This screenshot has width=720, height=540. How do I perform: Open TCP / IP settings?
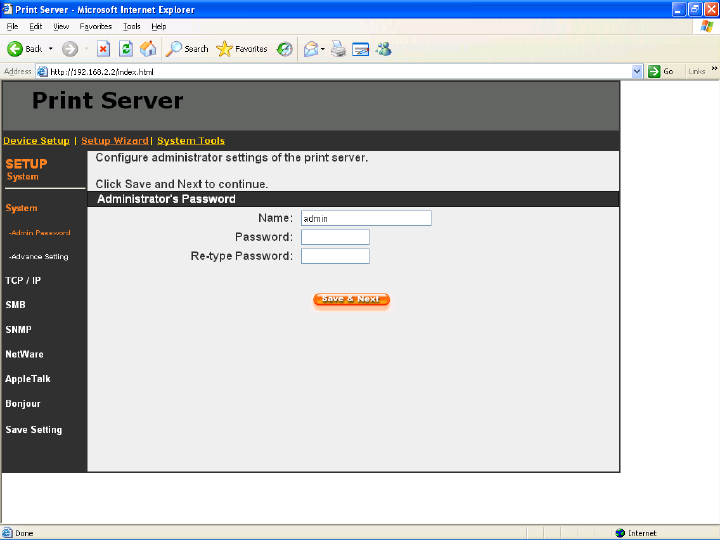pyautogui.click(x=23, y=281)
